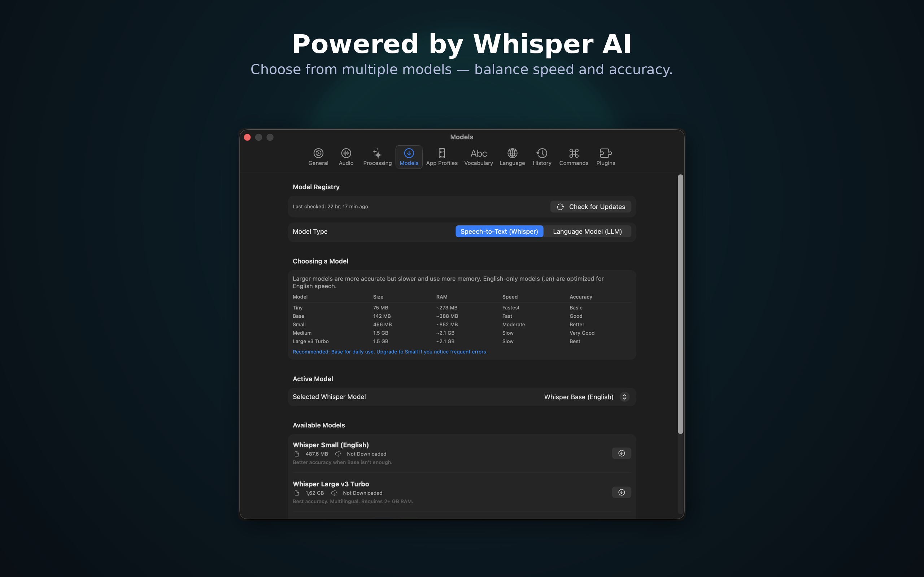Screen dimensions: 924x577
Task: Click Check for Updates
Action: pos(590,206)
